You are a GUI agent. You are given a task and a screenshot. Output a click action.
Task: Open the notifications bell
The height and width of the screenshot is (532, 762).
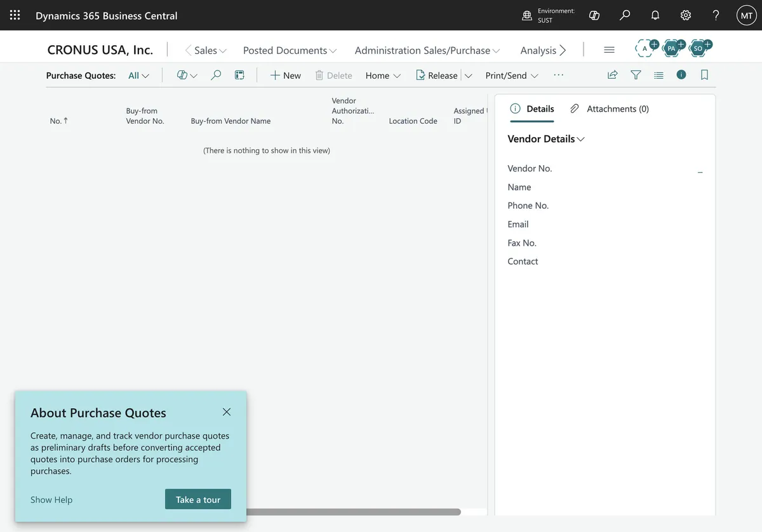point(655,15)
